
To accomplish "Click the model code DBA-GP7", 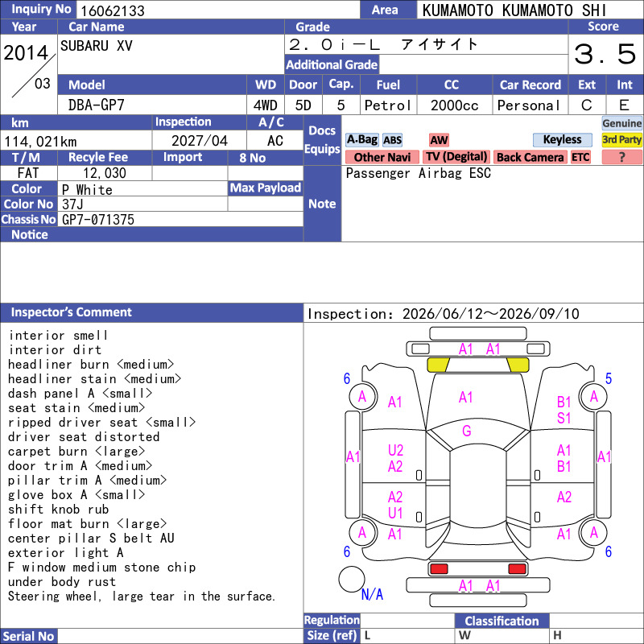I will (96, 105).
